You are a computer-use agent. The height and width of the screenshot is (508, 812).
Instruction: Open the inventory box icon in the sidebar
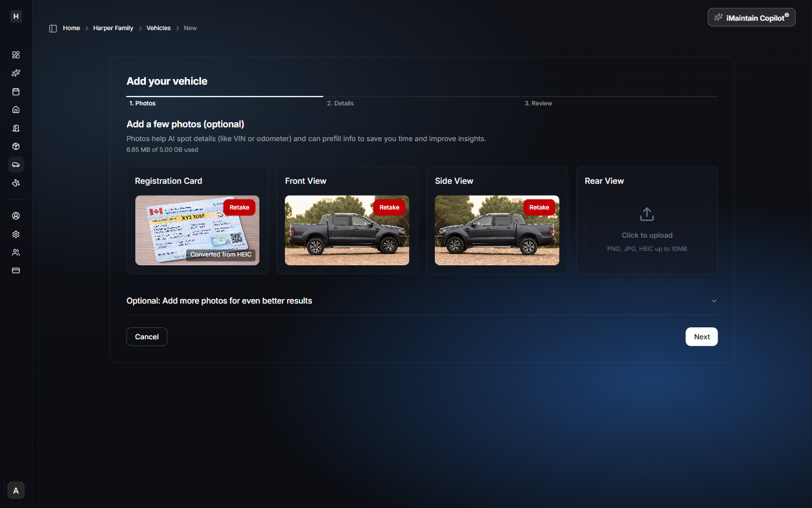tap(16, 146)
